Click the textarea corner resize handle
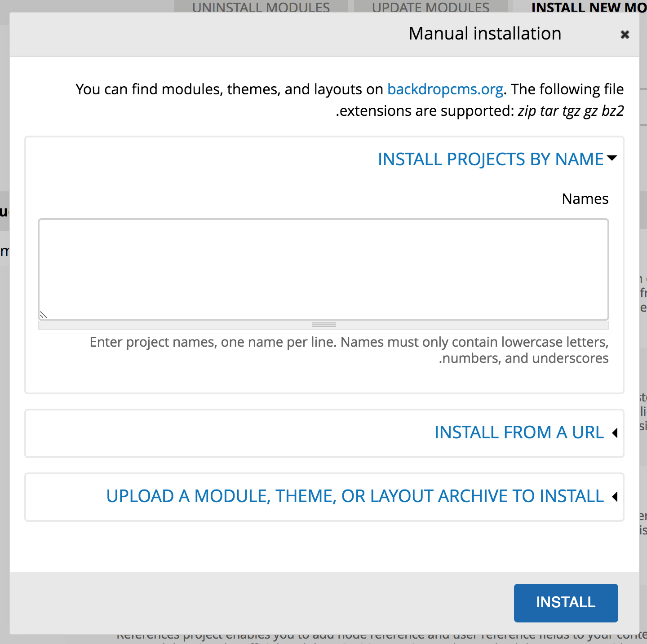 (43, 315)
